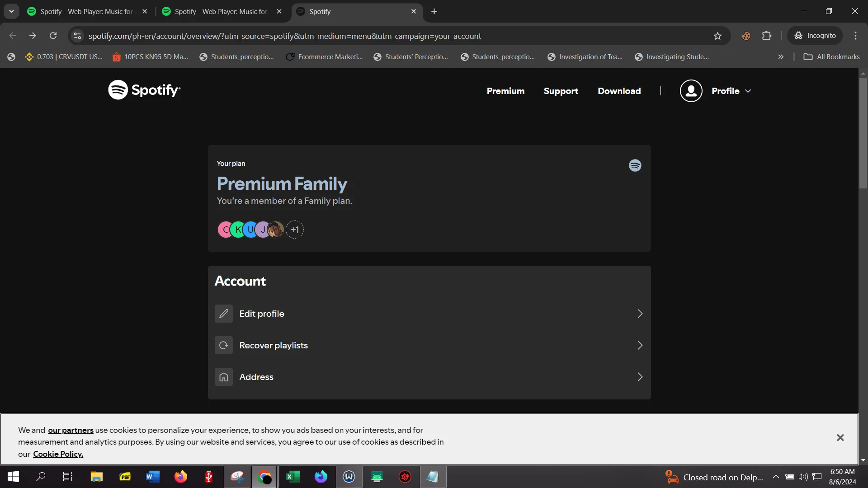Open the 'our partners' cookie link

click(x=71, y=430)
